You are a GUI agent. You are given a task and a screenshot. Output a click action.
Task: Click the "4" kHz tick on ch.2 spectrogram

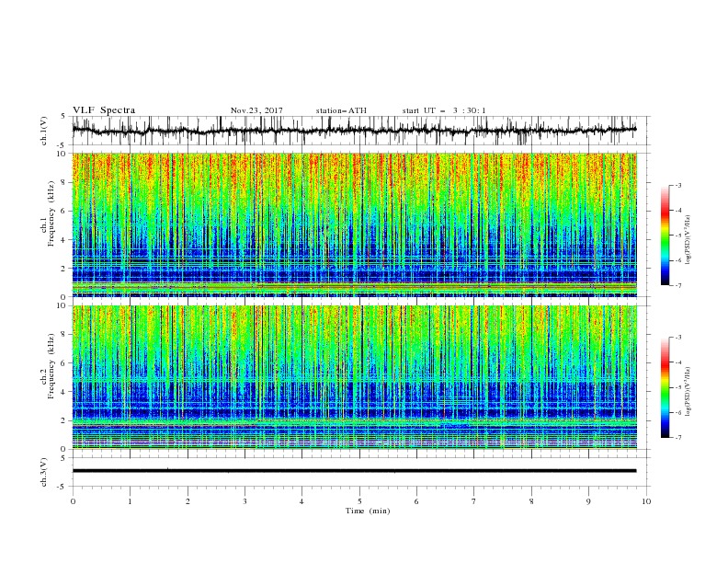point(64,392)
